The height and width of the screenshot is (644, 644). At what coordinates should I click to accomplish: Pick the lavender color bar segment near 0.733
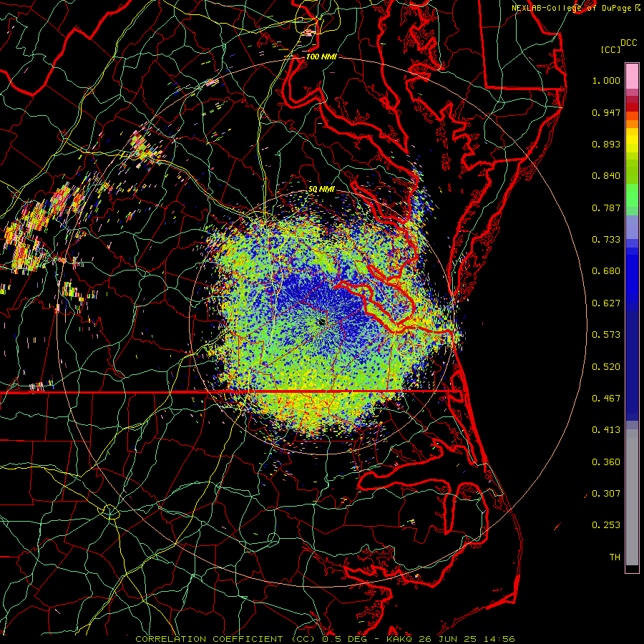[632, 227]
